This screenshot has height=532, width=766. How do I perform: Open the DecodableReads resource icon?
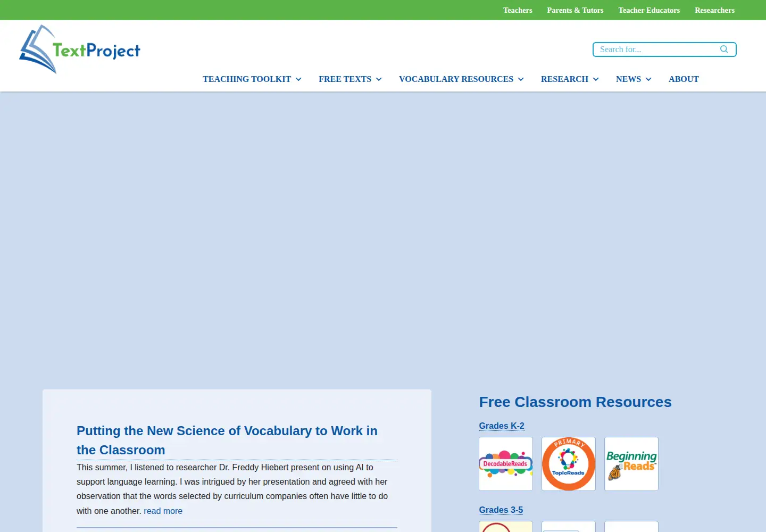(x=506, y=464)
